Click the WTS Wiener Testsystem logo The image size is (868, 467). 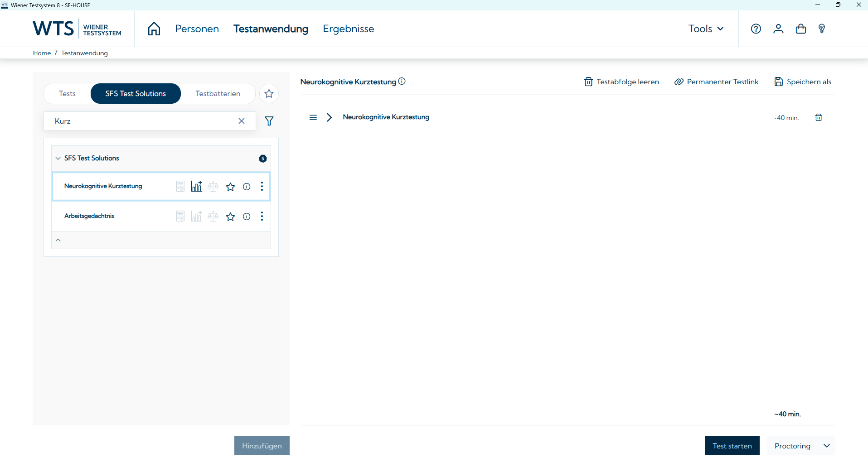tap(77, 29)
